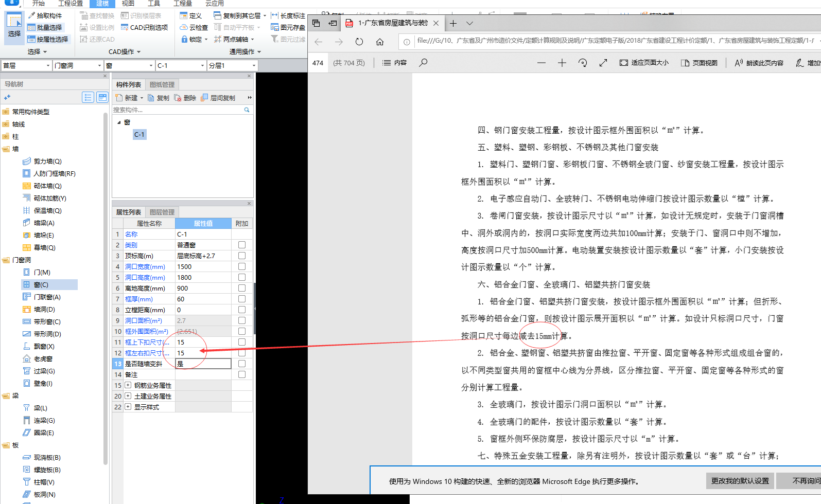Open the 分层1 layer dropdown
The height and width of the screenshot is (504, 821).
pos(254,66)
